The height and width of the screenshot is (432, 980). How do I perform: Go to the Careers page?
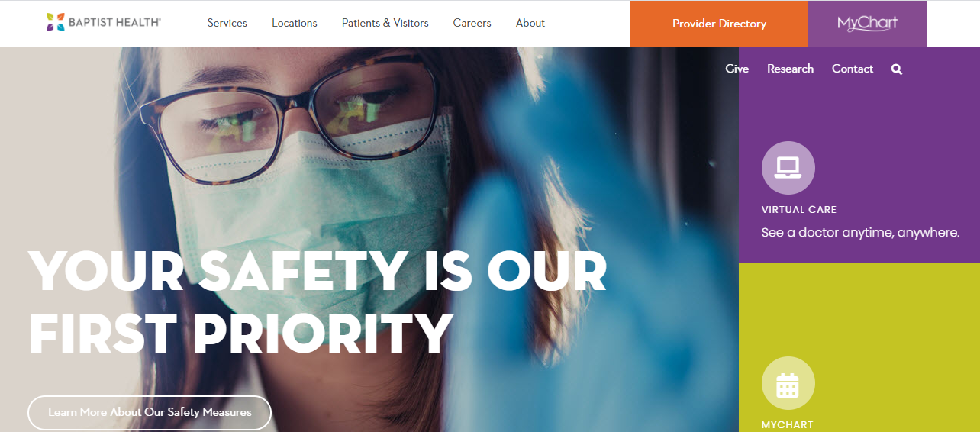click(472, 23)
